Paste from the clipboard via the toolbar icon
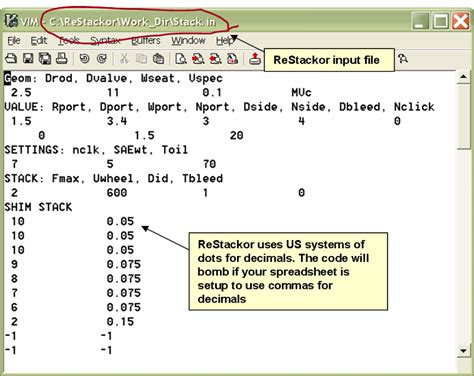474x376 pixels. click(158, 59)
